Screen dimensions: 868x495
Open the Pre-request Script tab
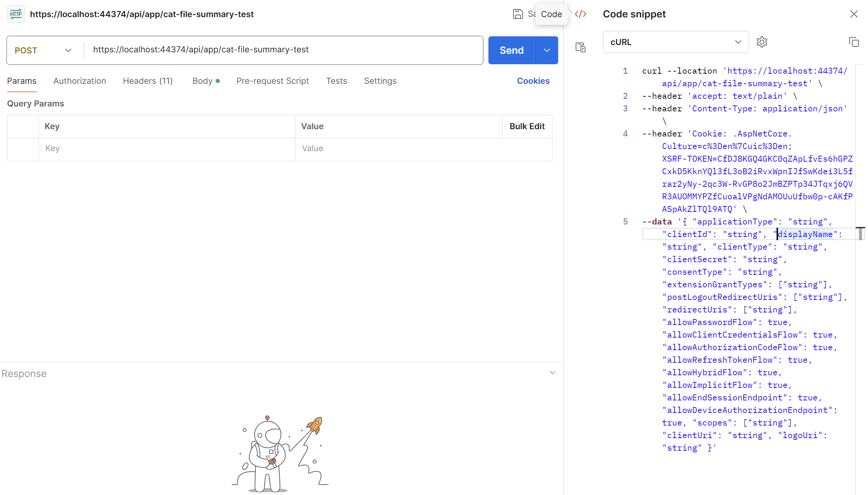272,81
